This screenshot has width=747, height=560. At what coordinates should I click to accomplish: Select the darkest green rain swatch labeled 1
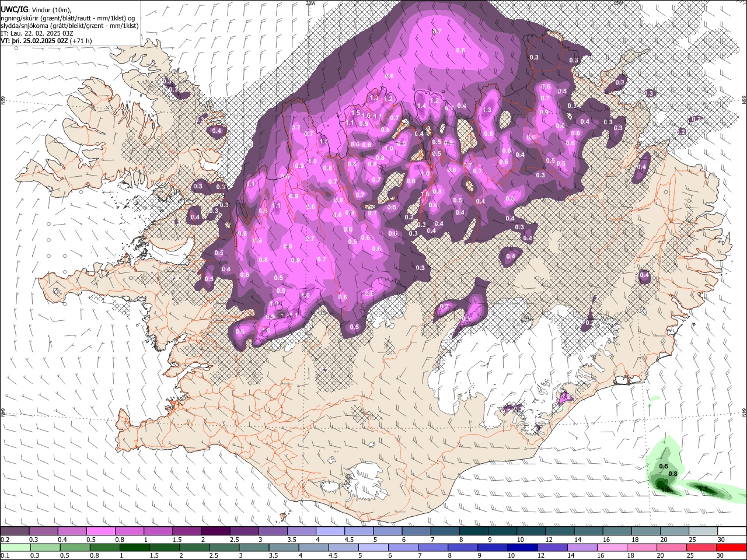click(134, 547)
